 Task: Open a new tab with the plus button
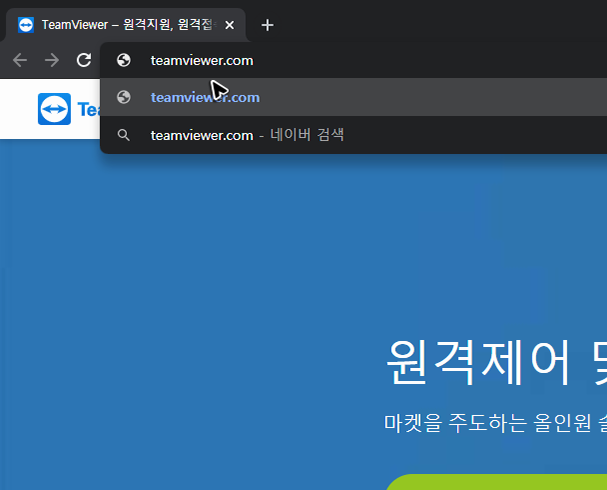pyautogui.click(x=267, y=25)
